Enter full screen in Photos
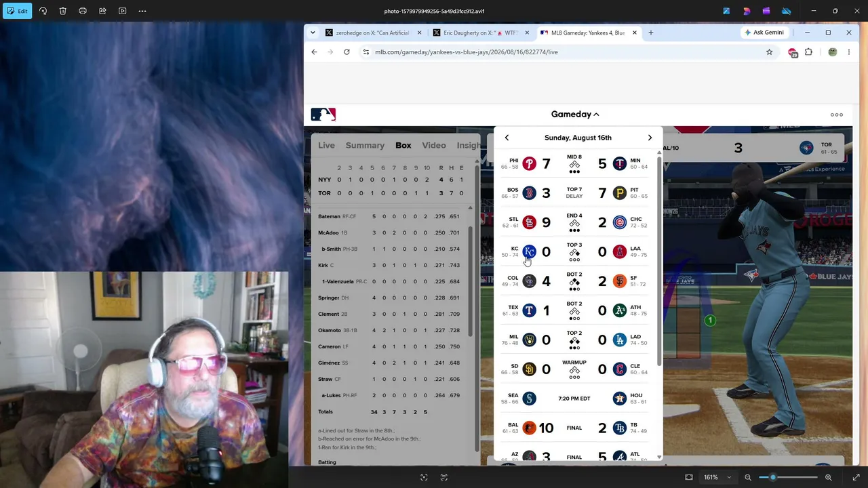The height and width of the screenshot is (488, 868). [x=856, y=477]
